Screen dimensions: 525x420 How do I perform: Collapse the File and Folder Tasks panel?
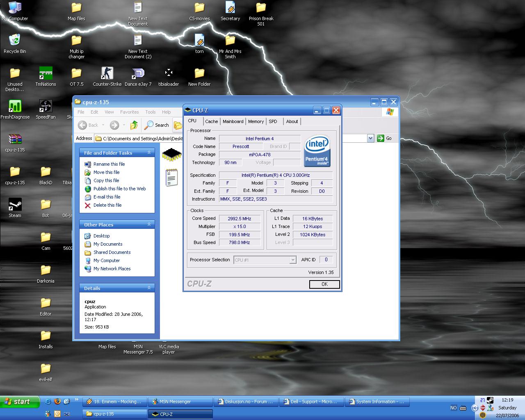tap(149, 153)
